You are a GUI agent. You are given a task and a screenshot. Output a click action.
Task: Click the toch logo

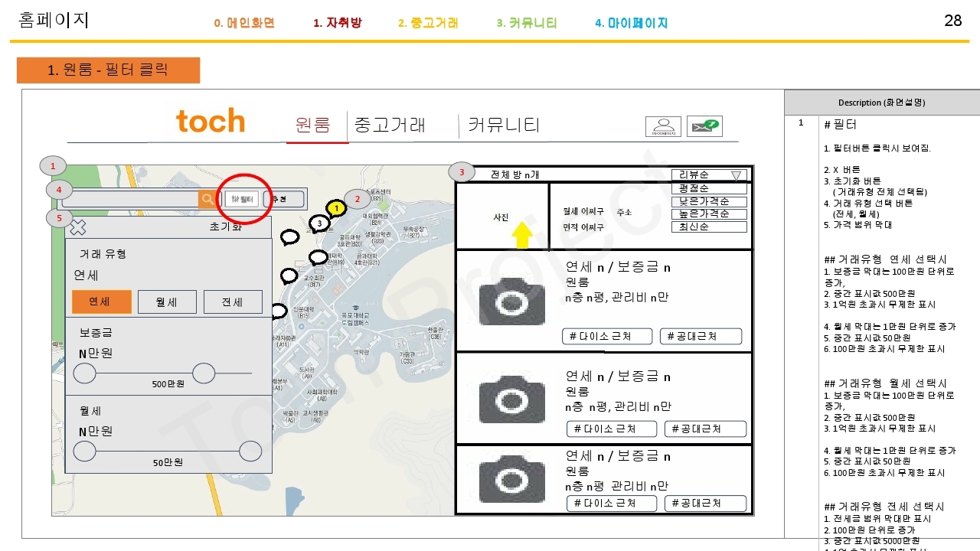[x=211, y=121]
